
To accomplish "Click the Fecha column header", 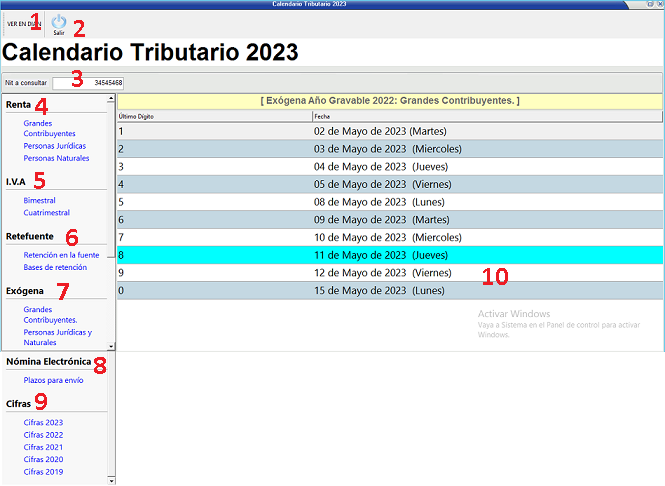I will (322, 116).
